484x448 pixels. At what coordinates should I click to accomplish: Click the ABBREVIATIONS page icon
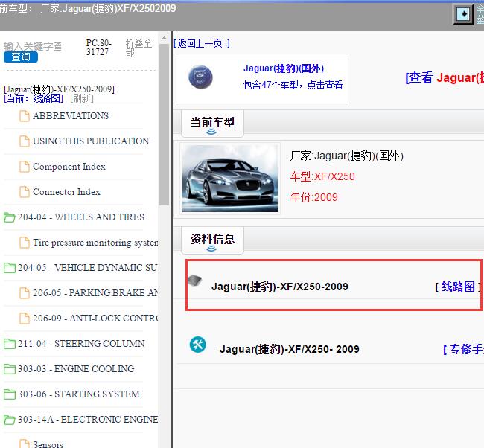coord(25,116)
